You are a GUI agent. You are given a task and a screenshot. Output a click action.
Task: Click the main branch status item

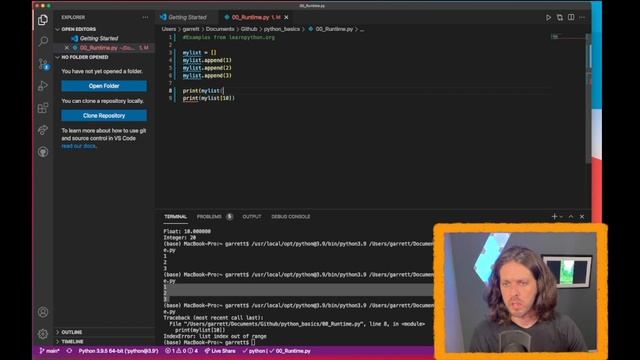click(x=49, y=351)
